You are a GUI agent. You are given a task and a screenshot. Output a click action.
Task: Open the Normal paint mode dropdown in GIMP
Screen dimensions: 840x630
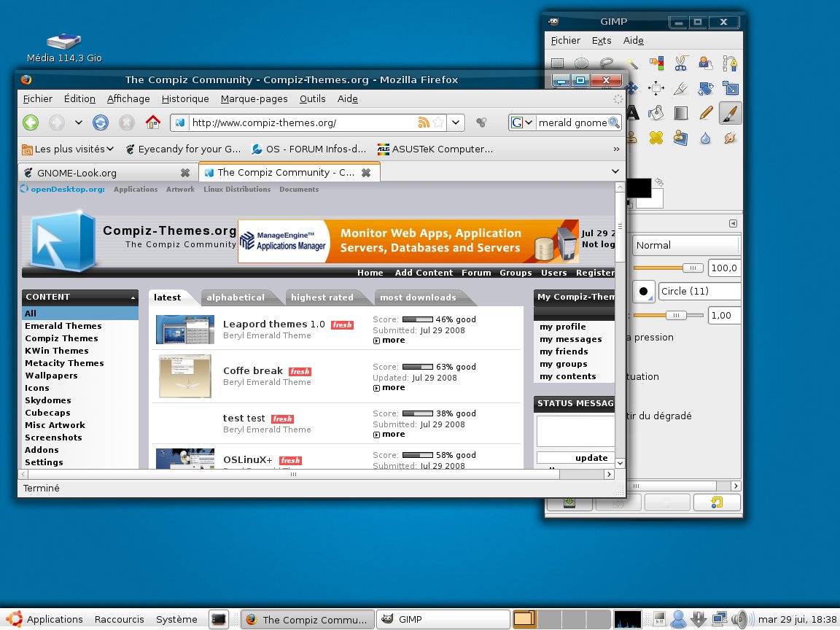tap(687, 245)
